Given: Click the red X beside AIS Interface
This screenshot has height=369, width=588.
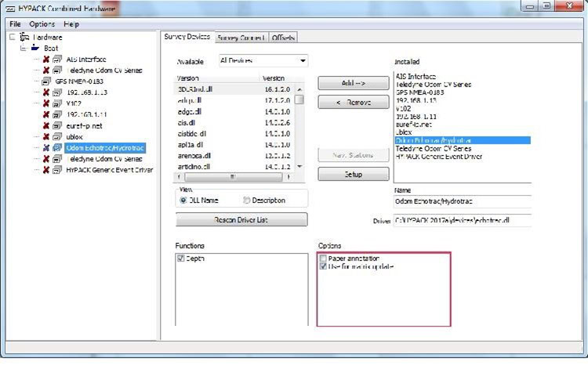Looking at the screenshot, I should pyautogui.click(x=46, y=60).
